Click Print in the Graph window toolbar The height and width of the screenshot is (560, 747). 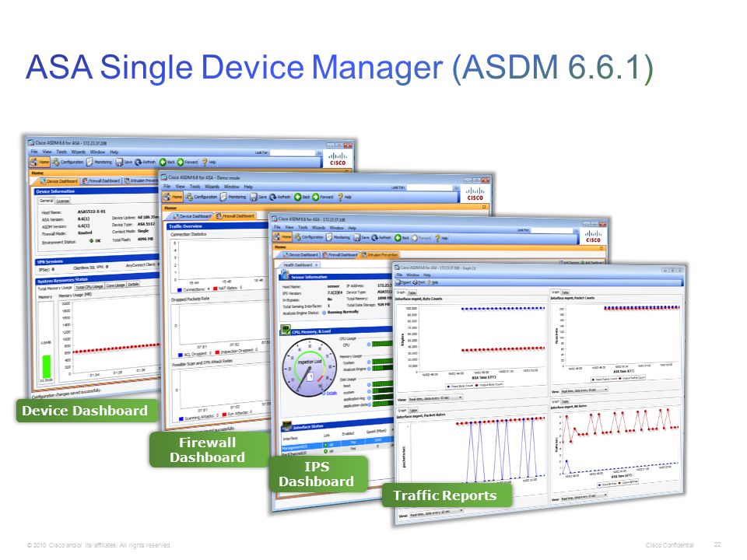(419, 282)
